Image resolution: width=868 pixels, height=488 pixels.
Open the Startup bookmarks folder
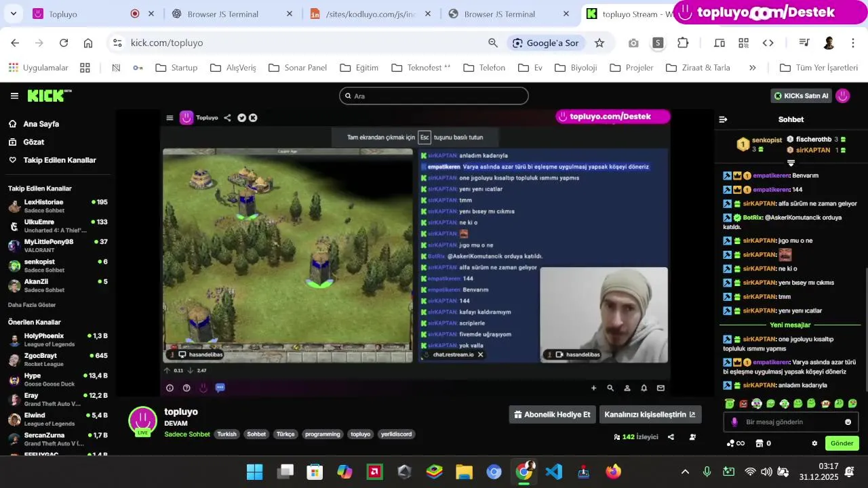[x=176, y=68]
